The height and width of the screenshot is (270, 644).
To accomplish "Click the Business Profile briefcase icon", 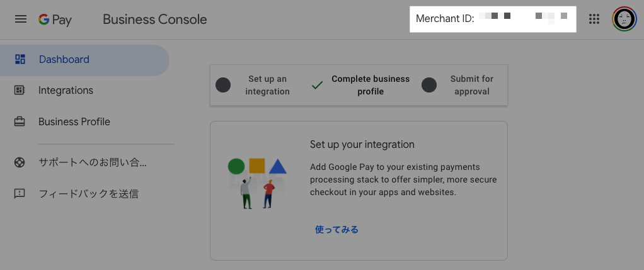I will click(20, 122).
